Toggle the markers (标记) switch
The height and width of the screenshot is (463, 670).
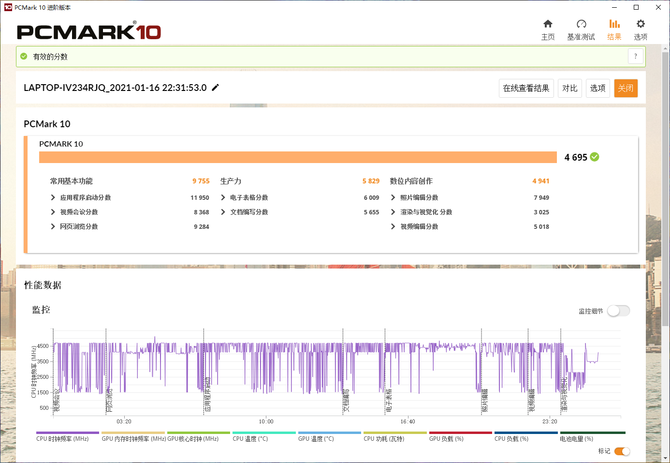pos(622,451)
